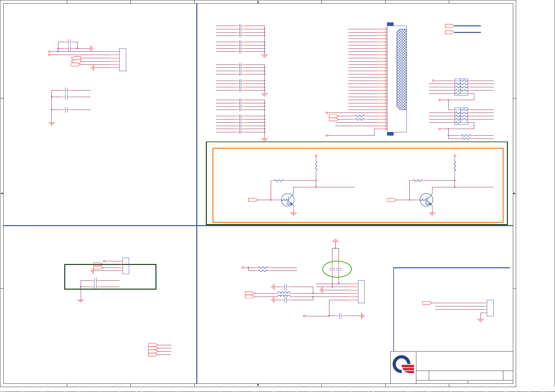Click the input port feeding right transistor

(392, 200)
